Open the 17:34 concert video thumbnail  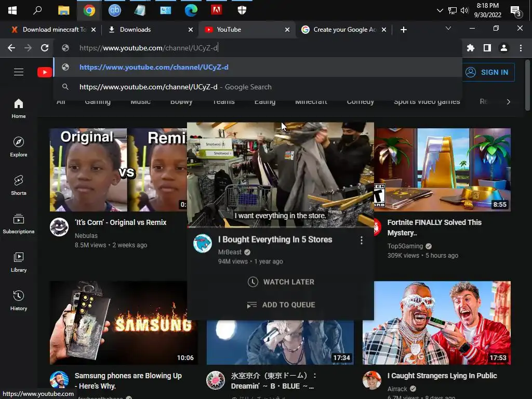tap(280, 343)
